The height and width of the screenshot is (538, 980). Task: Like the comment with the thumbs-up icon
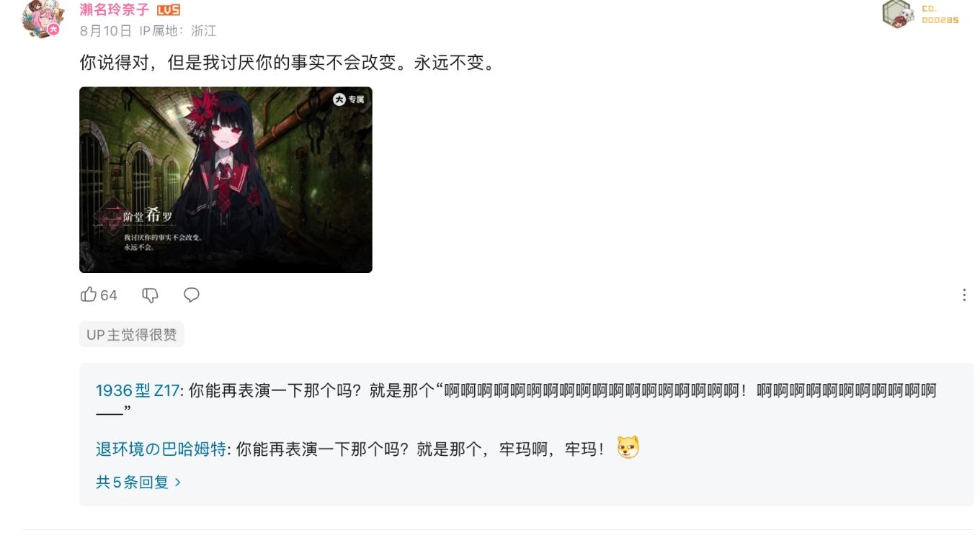[89, 295]
